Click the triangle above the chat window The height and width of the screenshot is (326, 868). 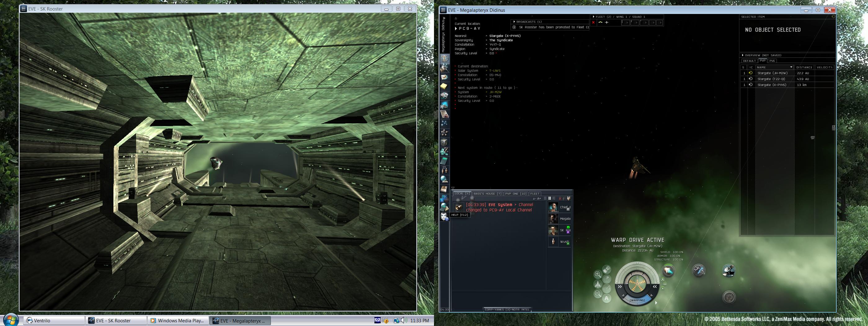coord(453,188)
